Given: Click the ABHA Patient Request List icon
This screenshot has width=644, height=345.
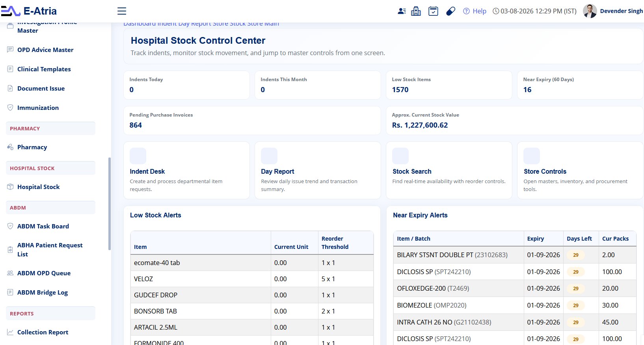Looking at the screenshot, I should [10, 250].
